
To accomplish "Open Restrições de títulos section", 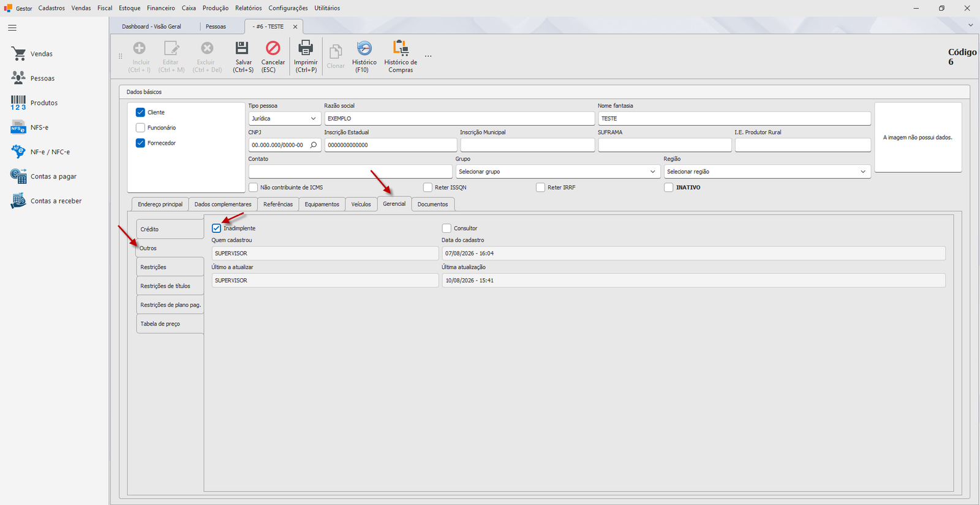I will (x=170, y=286).
